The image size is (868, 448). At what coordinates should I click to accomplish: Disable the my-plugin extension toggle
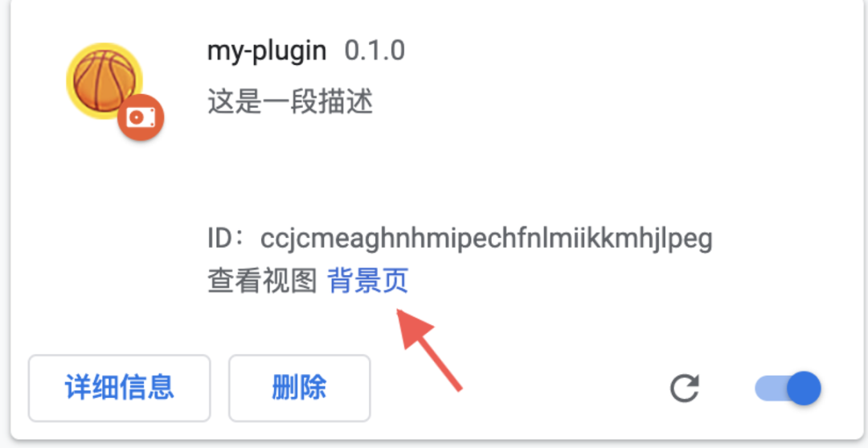click(788, 388)
